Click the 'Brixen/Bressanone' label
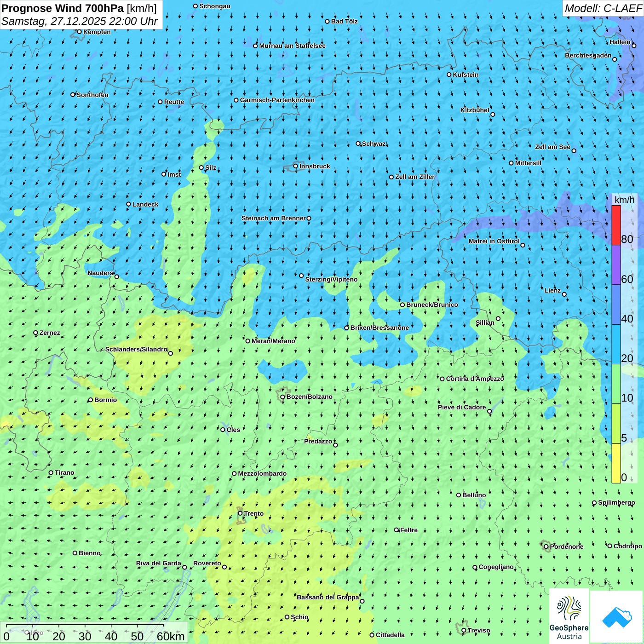This screenshot has width=644, height=644. 379,328
